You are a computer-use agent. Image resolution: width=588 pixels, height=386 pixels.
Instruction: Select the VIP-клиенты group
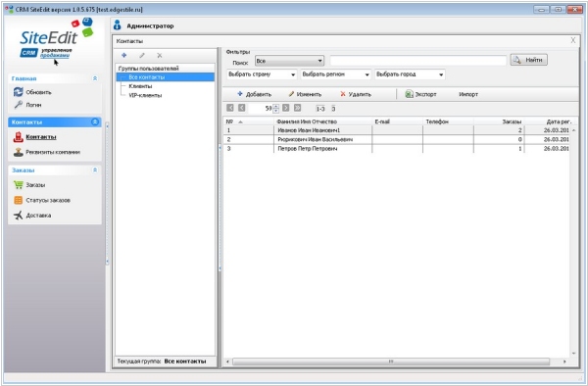(145, 95)
